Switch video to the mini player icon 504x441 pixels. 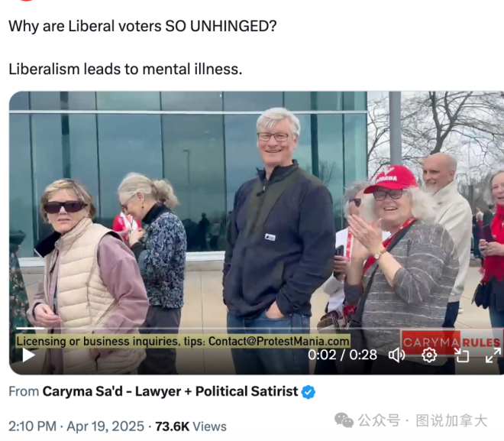(461, 355)
